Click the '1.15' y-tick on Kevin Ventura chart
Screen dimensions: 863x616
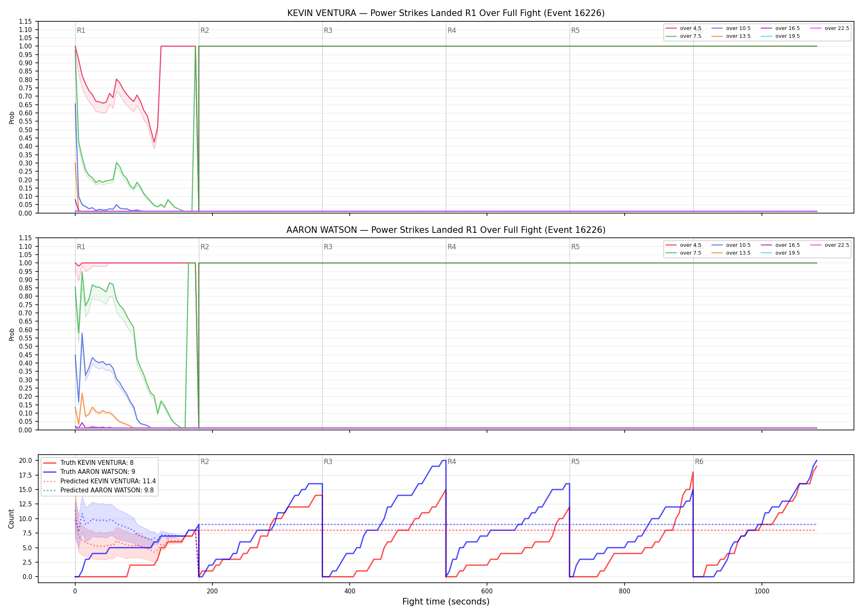pyautogui.click(x=25, y=21)
